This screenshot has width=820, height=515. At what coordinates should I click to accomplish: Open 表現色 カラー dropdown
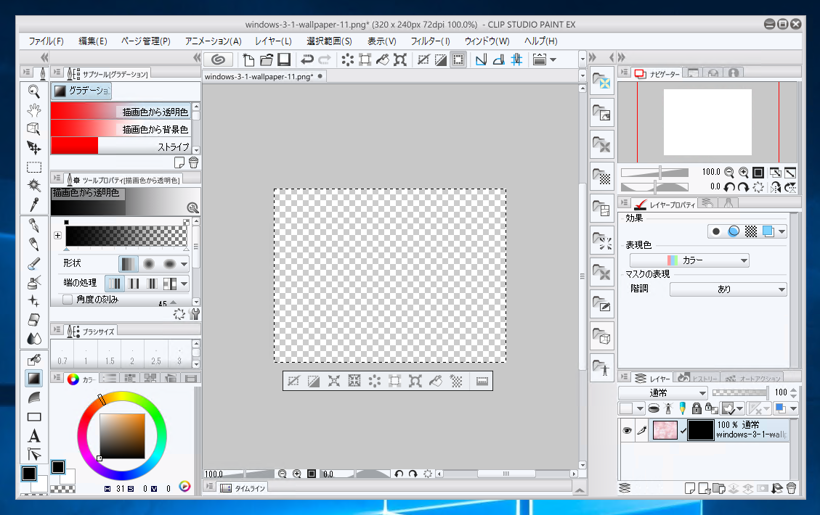point(689,260)
